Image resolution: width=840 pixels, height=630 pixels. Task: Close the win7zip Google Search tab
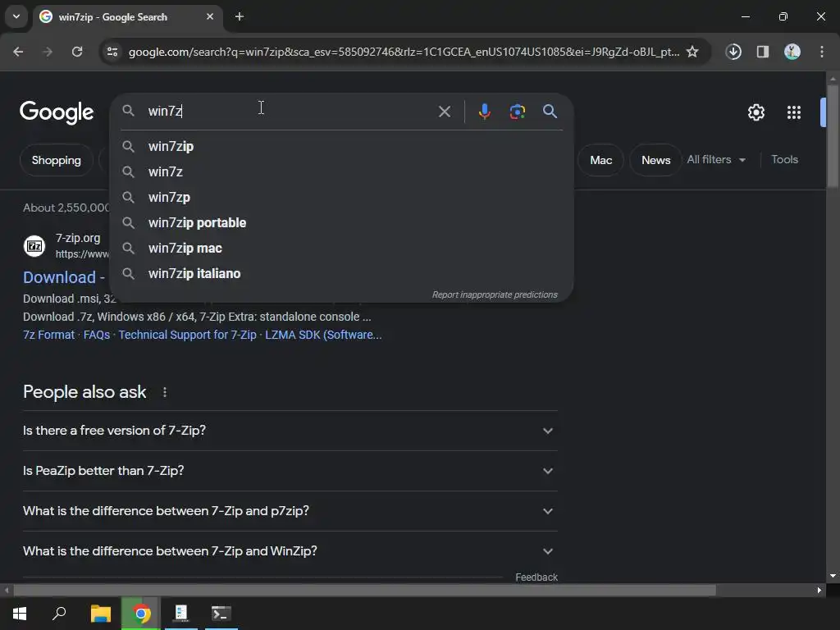coord(210,16)
